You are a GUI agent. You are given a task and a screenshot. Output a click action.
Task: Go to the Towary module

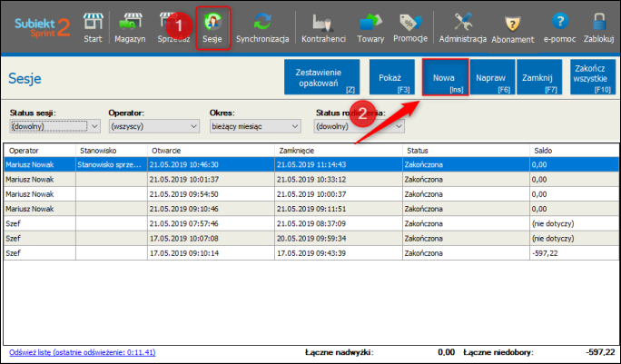(370, 26)
